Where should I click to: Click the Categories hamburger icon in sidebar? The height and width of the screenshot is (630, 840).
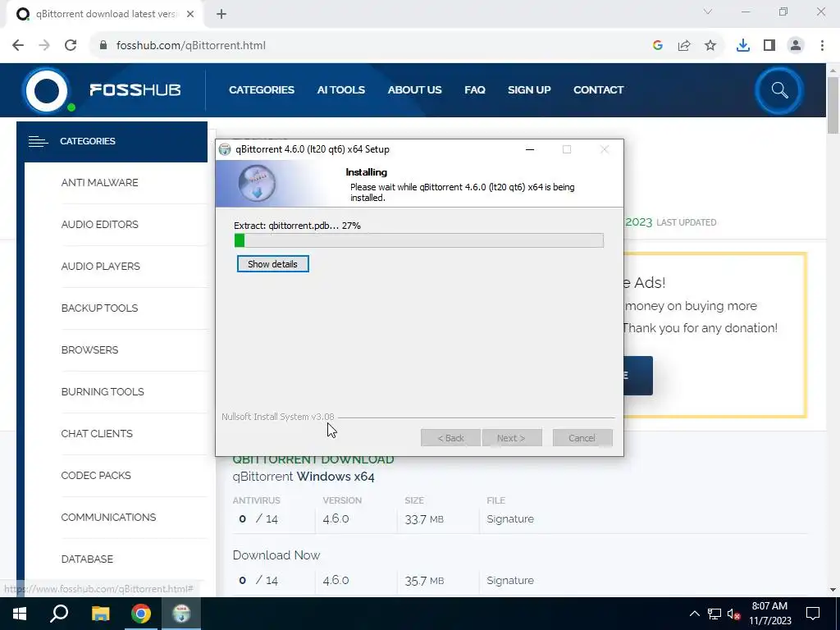pyautogui.click(x=38, y=141)
